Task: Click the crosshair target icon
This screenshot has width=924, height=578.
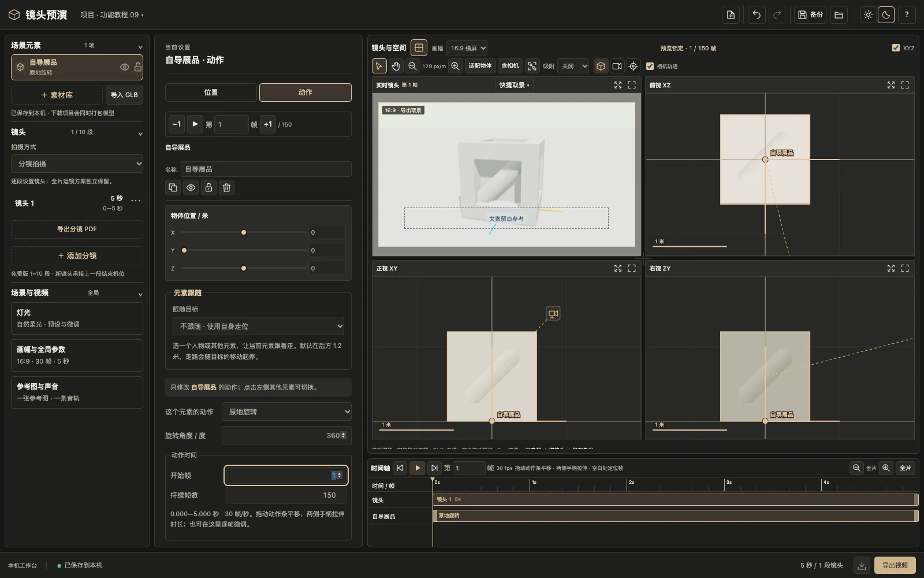Action: click(633, 66)
